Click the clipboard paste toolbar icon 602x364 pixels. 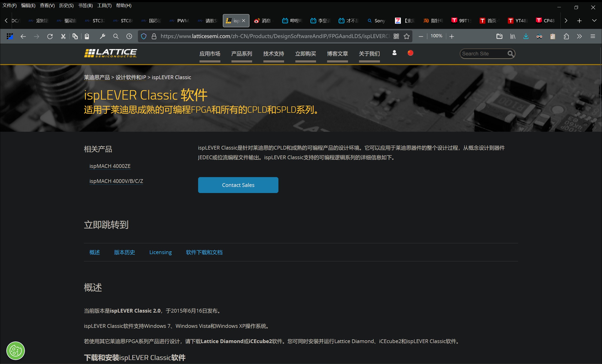click(87, 36)
